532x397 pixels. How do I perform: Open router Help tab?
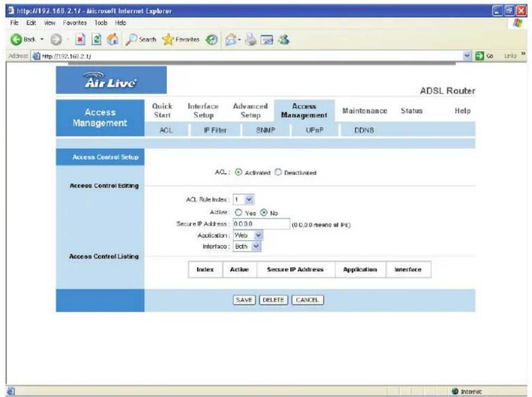point(463,111)
